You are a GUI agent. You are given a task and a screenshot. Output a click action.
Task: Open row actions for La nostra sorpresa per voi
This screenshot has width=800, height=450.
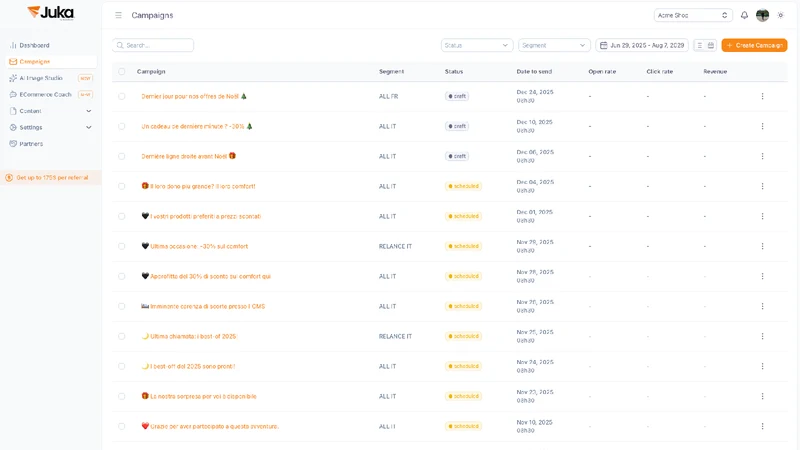(762, 396)
